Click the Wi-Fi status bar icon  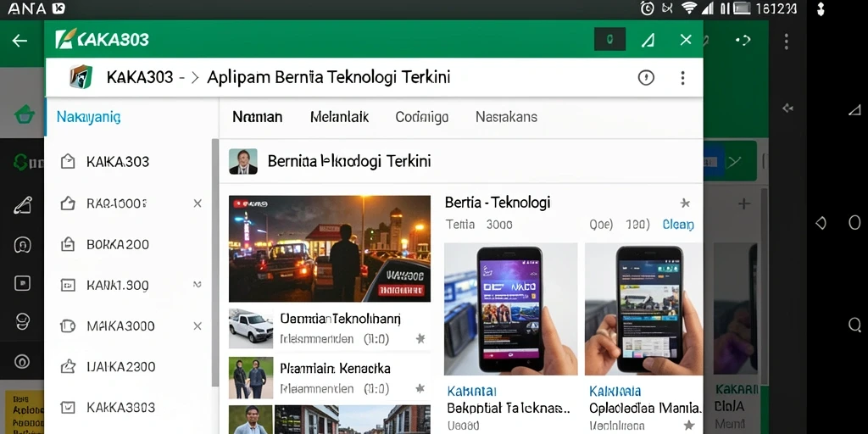[688, 8]
